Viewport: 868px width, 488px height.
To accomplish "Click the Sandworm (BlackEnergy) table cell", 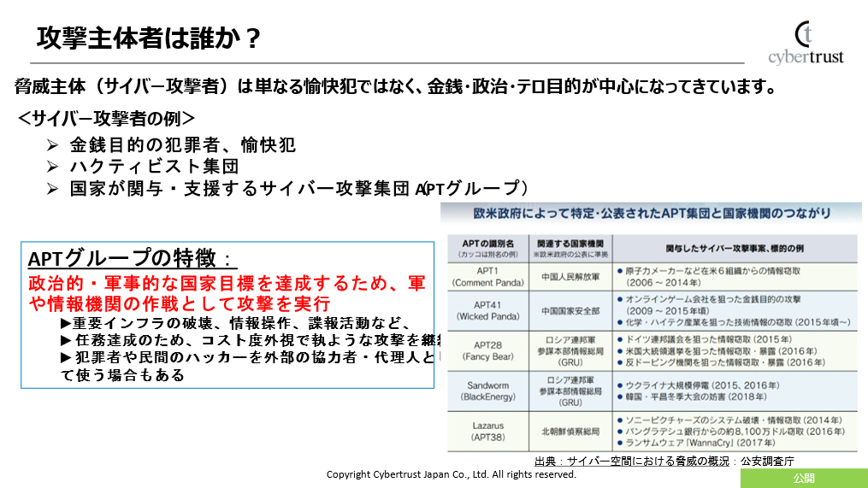I will point(487,391).
